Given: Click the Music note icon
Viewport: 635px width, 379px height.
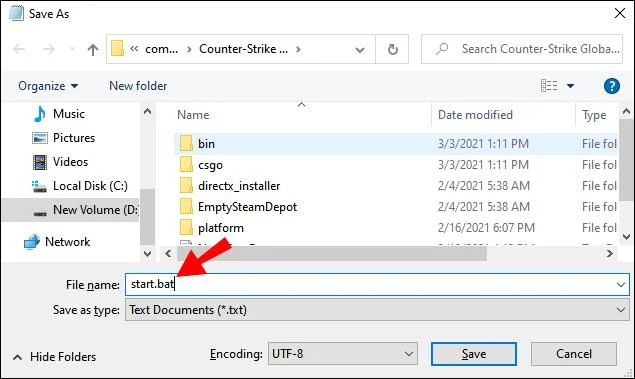Looking at the screenshot, I should click(40, 114).
